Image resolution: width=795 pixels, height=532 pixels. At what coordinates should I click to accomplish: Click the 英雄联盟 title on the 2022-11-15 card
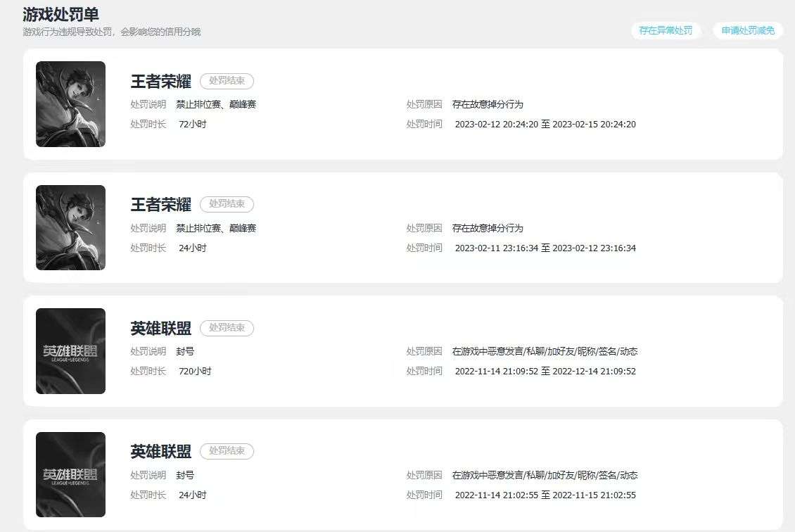pos(160,451)
